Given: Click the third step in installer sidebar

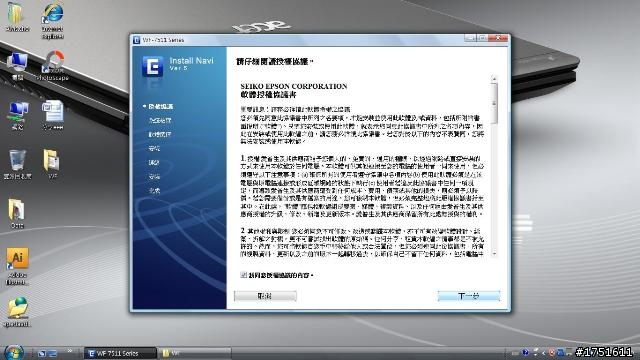Looking at the screenshot, I should (160, 134).
